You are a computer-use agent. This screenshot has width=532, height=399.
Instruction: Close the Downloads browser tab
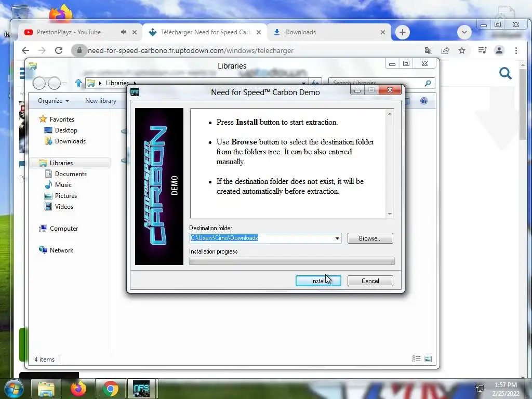[x=383, y=32]
